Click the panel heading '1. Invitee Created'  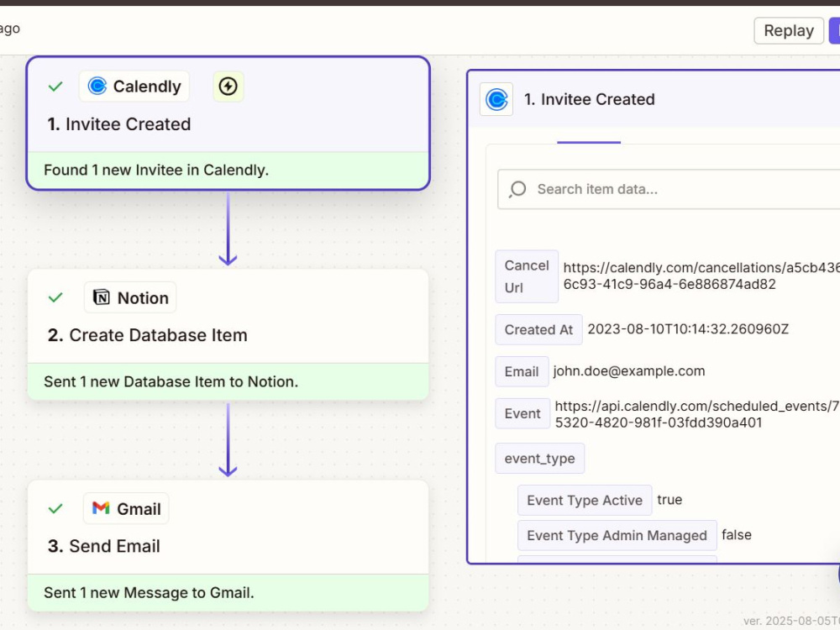coord(590,99)
